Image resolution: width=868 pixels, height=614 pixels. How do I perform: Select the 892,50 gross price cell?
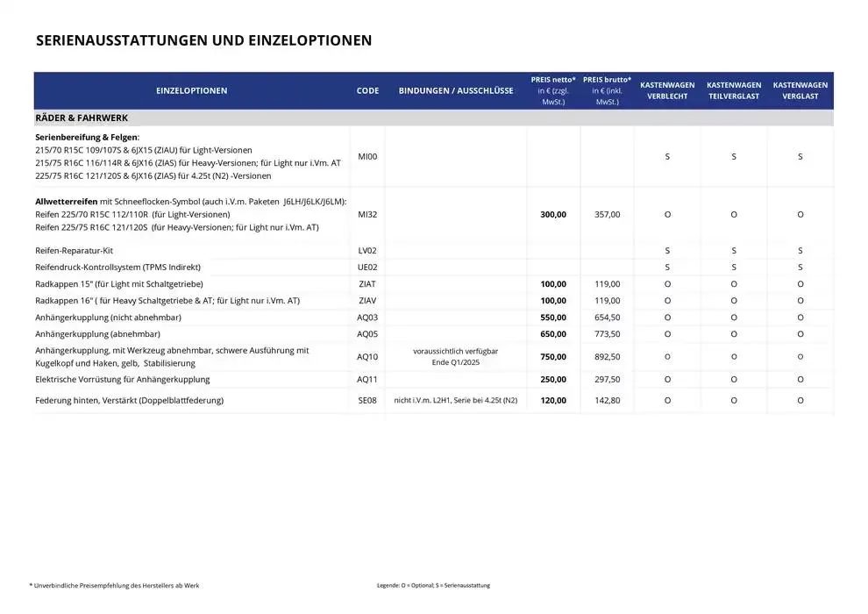pos(607,357)
